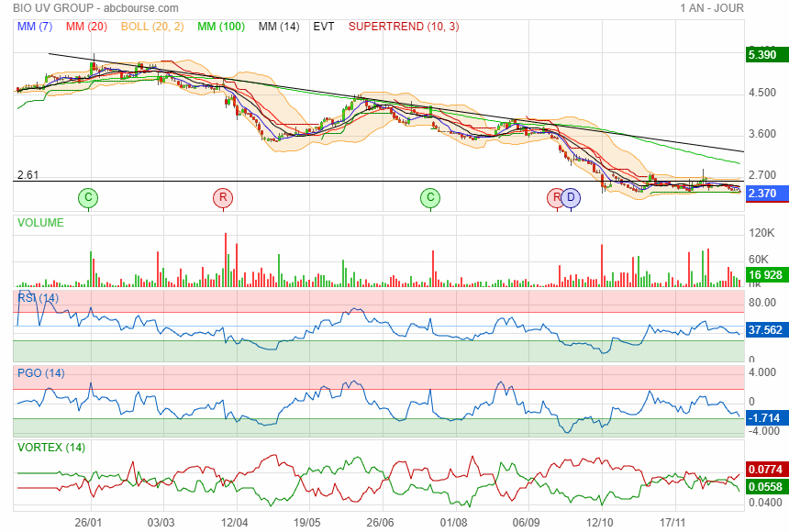The image size is (789, 532).
Task: Click the red R marker near 12/04
Action: tap(223, 198)
